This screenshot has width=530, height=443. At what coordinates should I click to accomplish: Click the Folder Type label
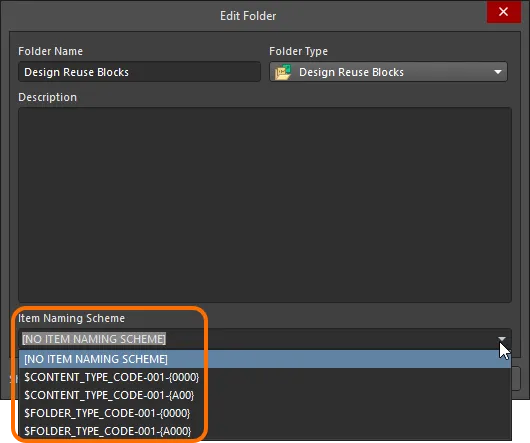[298, 51]
